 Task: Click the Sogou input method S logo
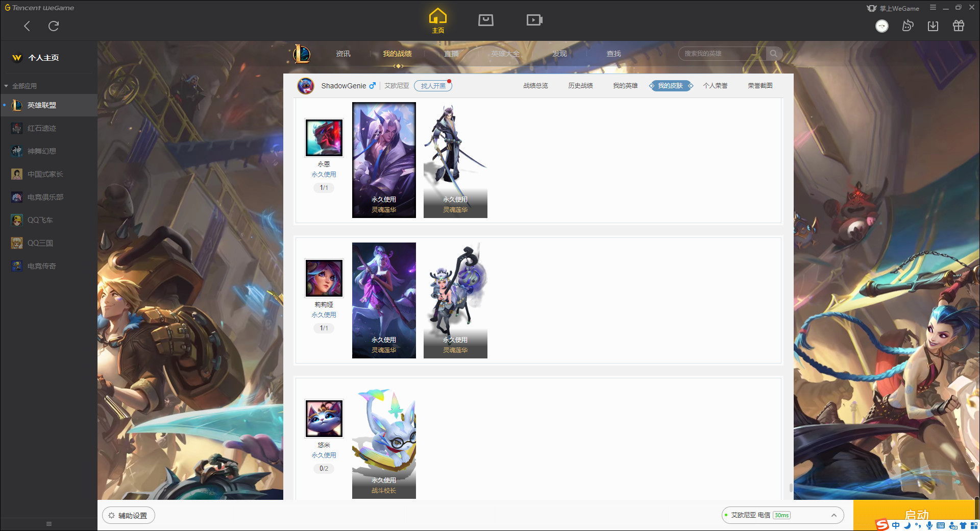[x=883, y=525]
